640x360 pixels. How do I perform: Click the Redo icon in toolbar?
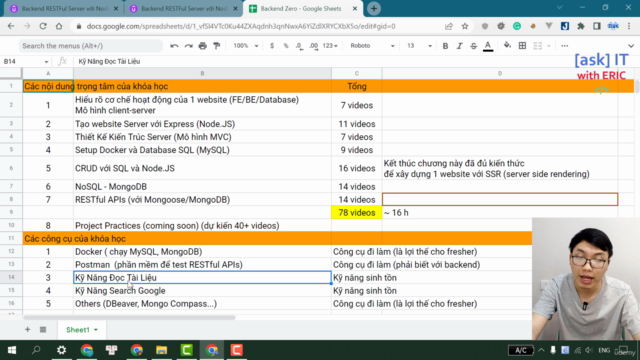point(189,46)
